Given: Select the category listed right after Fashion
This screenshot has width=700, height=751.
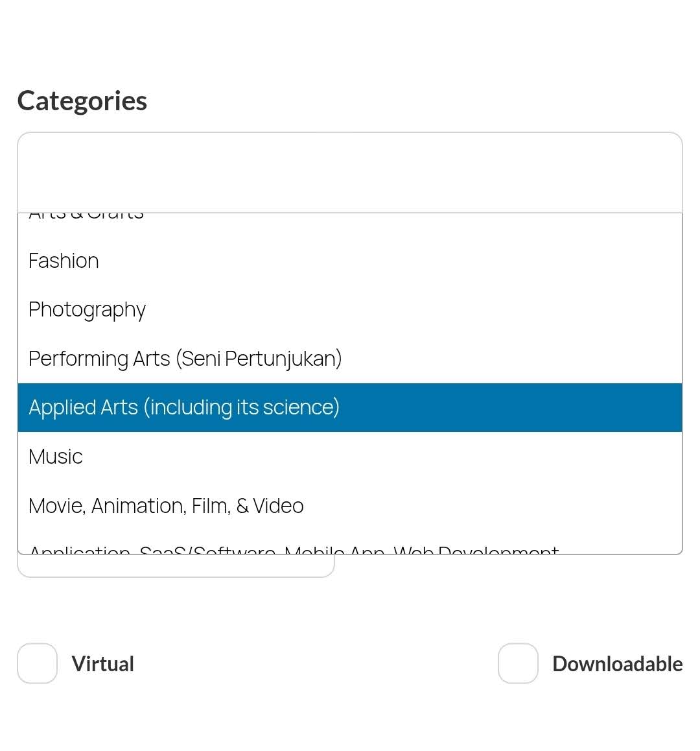Looking at the screenshot, I should tap(87, 310).
